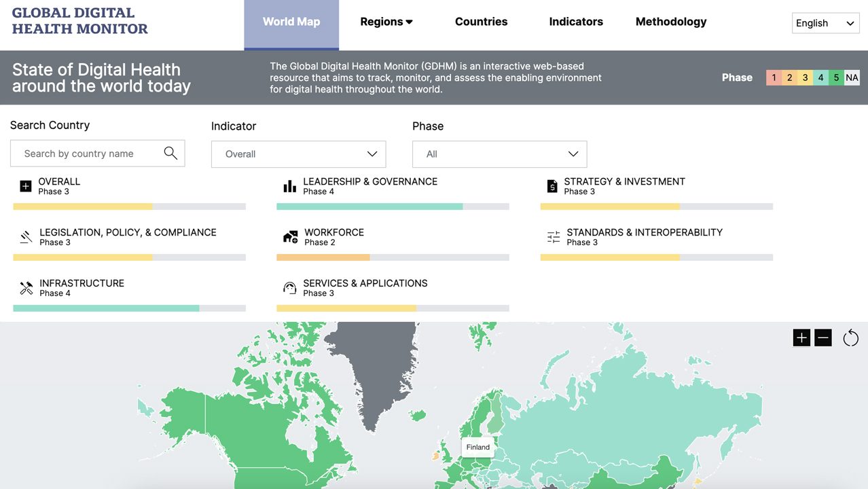Screen dimensions: 868x489
Task: Click the OVERALL indicator label
Action: (x=59, y=181)
